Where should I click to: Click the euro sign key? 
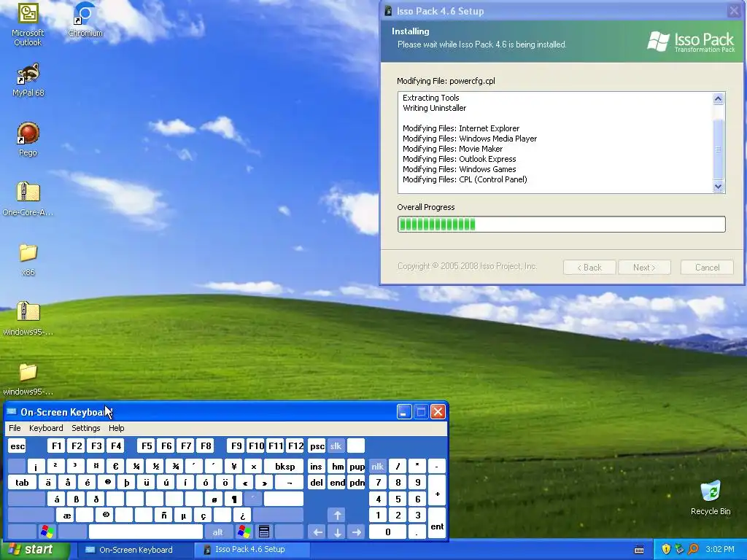[115, 467]
